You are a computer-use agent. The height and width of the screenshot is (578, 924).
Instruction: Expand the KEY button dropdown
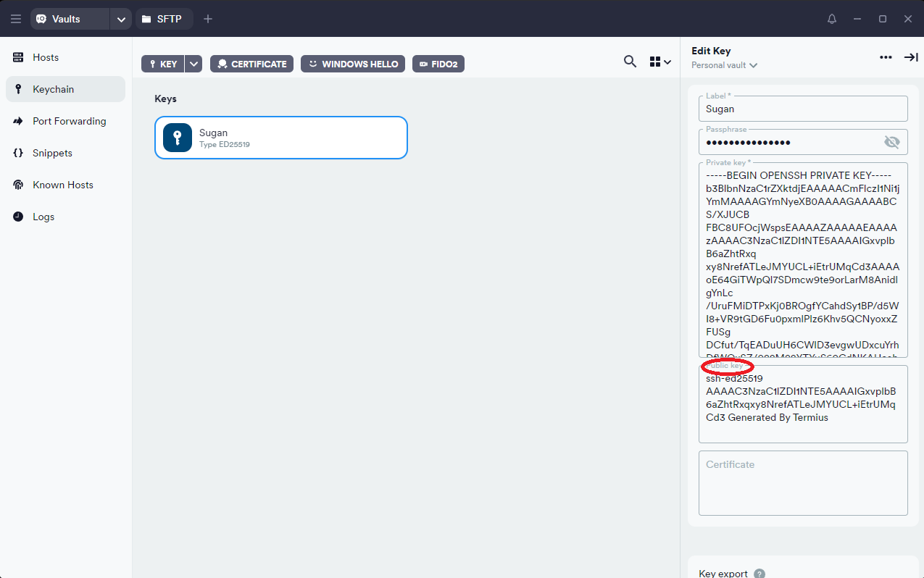pyautogui.click(x=193, y=64)
